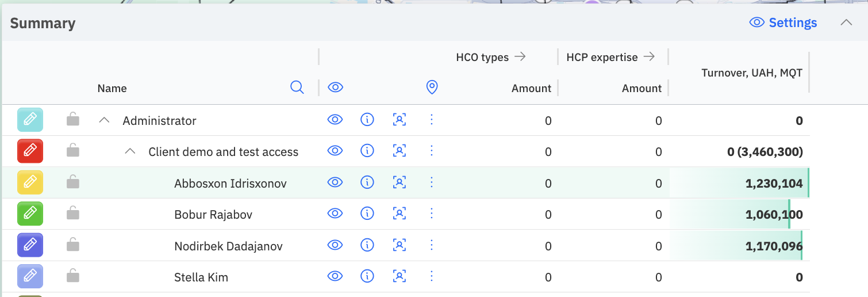Toggle visibility eye for Stella Kim

pos(335,276)
